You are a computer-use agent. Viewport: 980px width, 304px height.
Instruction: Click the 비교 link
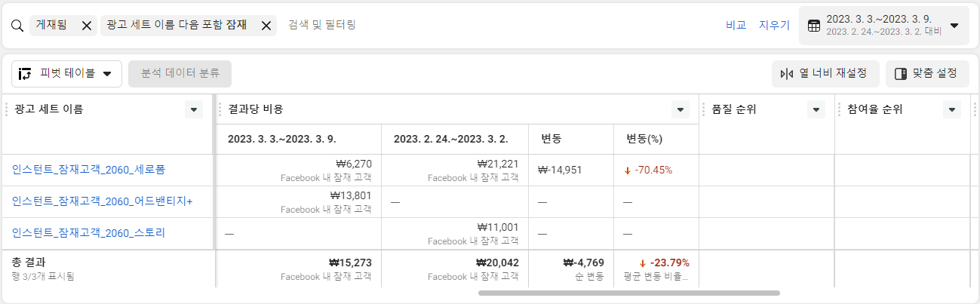(x=736, y=25)
